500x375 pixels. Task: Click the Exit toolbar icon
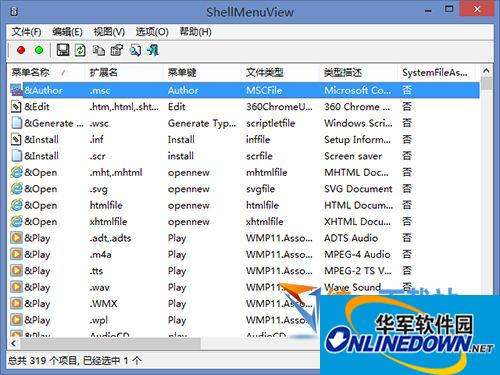coord(153,50)
